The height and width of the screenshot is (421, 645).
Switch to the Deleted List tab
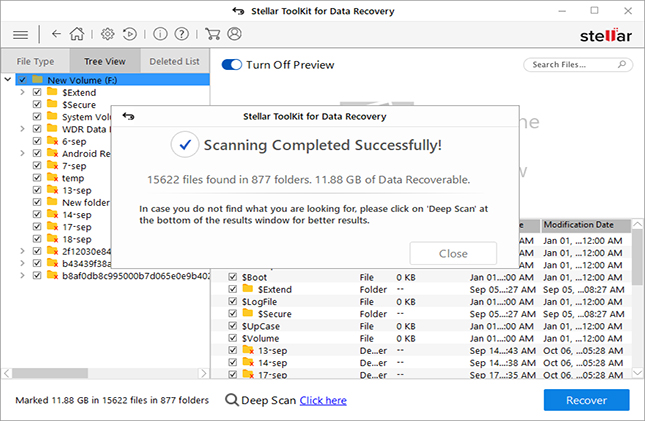(174, 62)
